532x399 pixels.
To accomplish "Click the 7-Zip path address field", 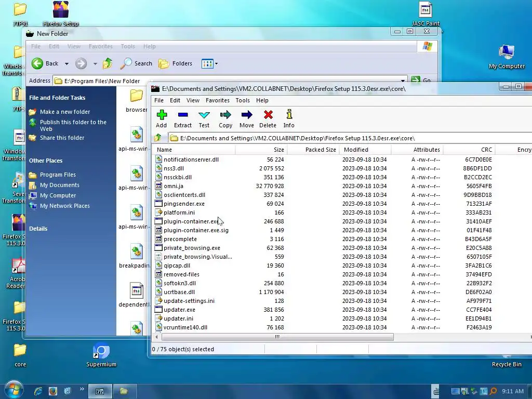I will click(x=350, y=138).
